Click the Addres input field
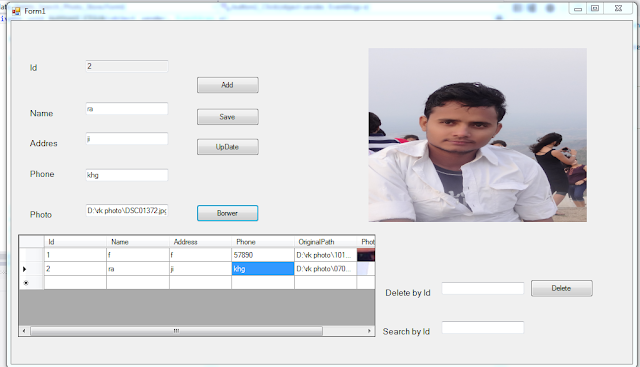The height and width of the screenshot is (367, 640). (127, 138)
